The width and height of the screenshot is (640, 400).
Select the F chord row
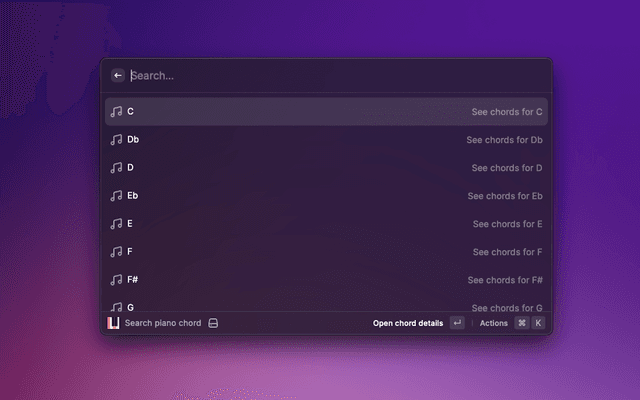point(326,252)
